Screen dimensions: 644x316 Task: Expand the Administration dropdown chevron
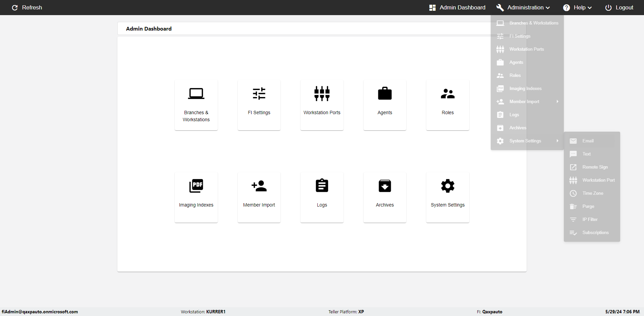(x=548, y=8)
